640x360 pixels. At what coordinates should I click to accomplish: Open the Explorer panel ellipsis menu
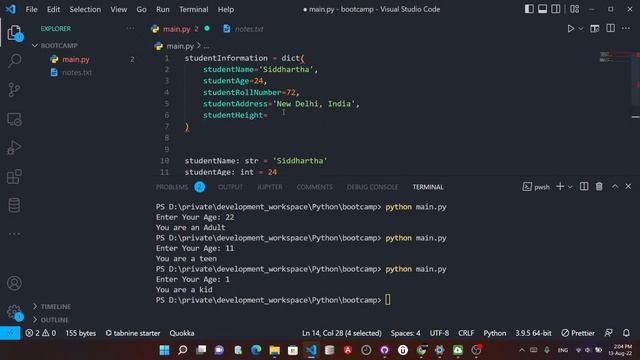[130, 29]
